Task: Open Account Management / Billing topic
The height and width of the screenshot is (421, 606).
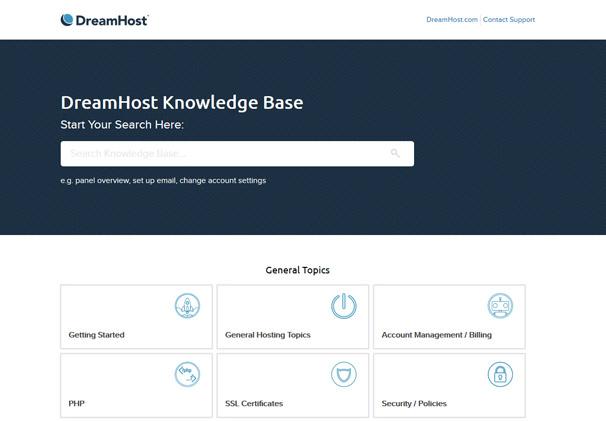Action: pos(449,317)
